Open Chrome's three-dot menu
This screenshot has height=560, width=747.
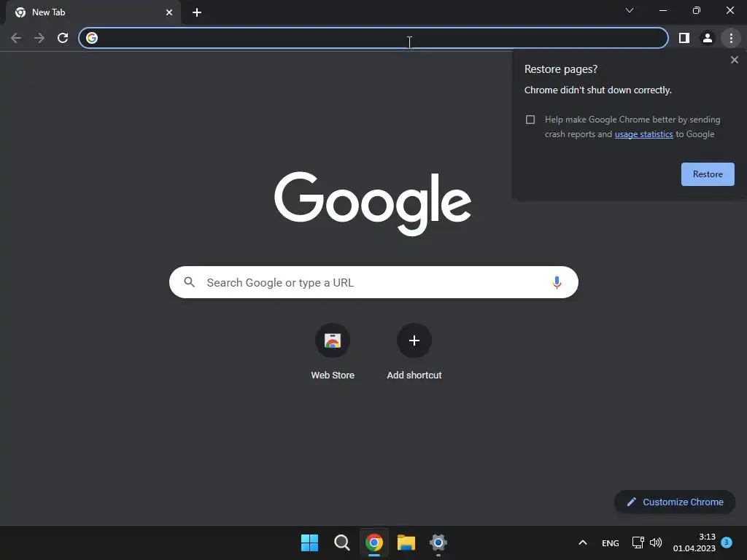click(731, 38)
